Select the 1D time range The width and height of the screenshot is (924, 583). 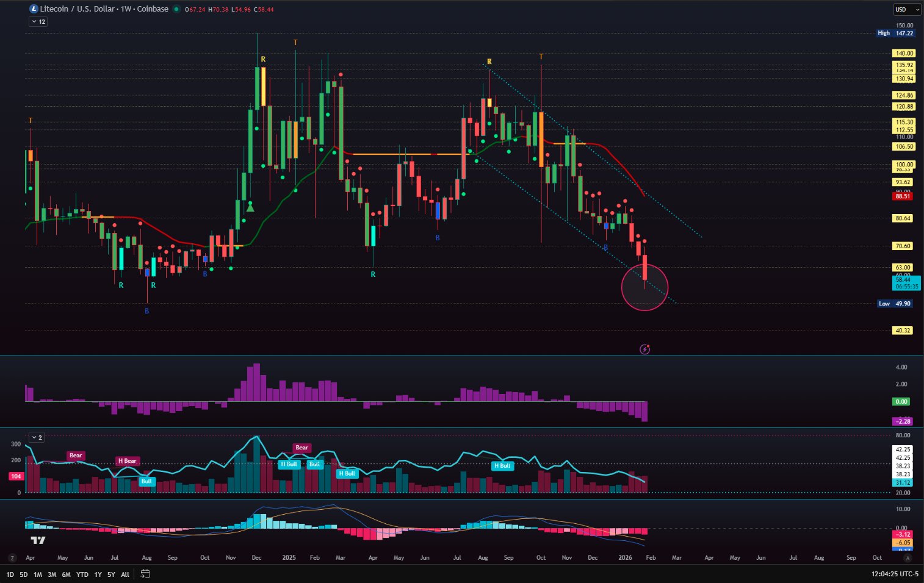(x=10, y=574)
